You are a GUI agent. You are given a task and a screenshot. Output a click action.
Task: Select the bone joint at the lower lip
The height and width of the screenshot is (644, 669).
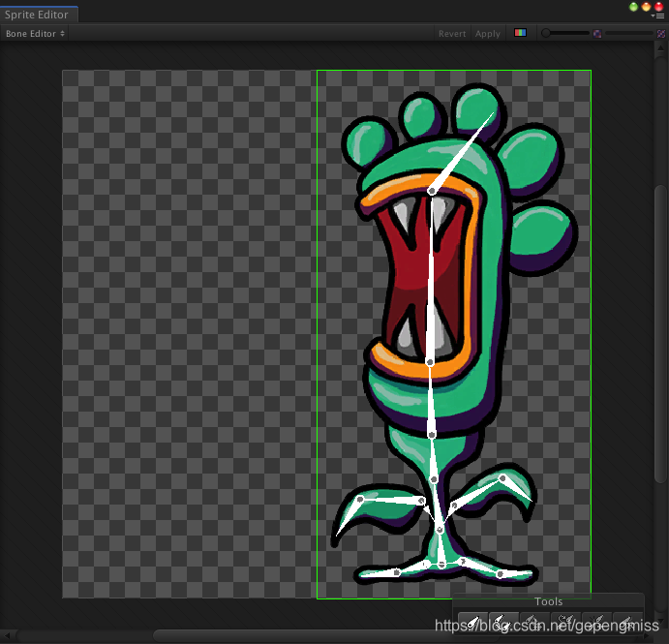pyautogui.click(x=430, y=362)
